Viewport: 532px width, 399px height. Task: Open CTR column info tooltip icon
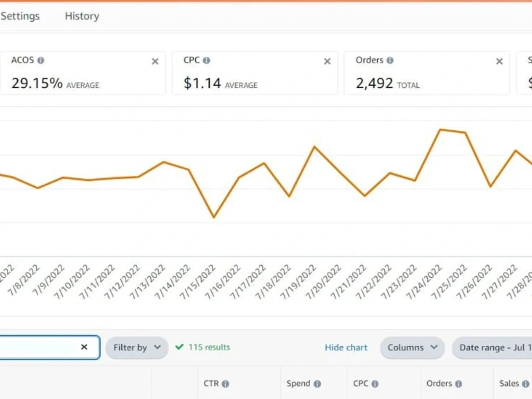click(225, 384)
